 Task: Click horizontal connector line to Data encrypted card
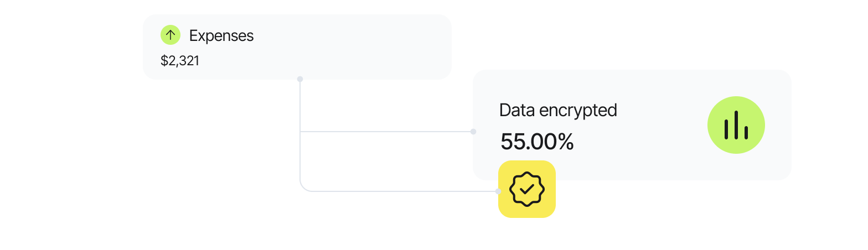(387, 132)
